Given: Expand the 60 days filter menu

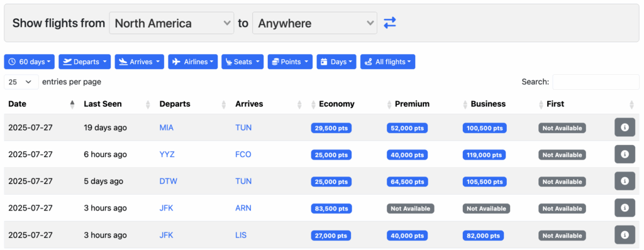Looking at the screenshot, I should 29,62.
